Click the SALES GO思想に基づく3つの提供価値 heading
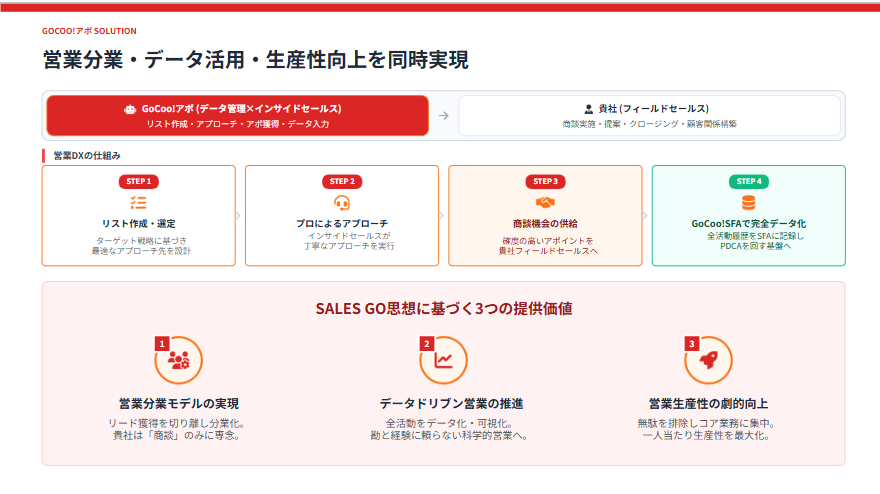Image resolution: width=880 pixels, height=494 pixels. pyautogui.click(x=444, y=309)
